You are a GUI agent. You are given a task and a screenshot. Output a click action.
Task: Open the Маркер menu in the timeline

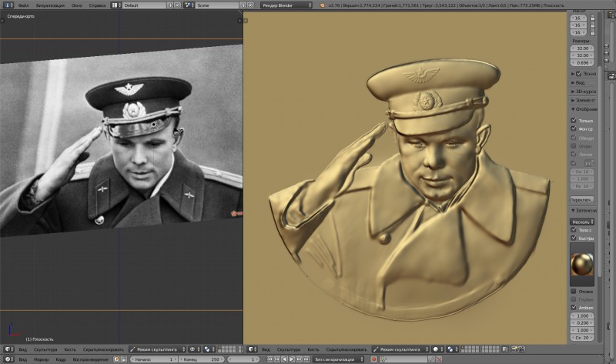click(x=41, y=359)
